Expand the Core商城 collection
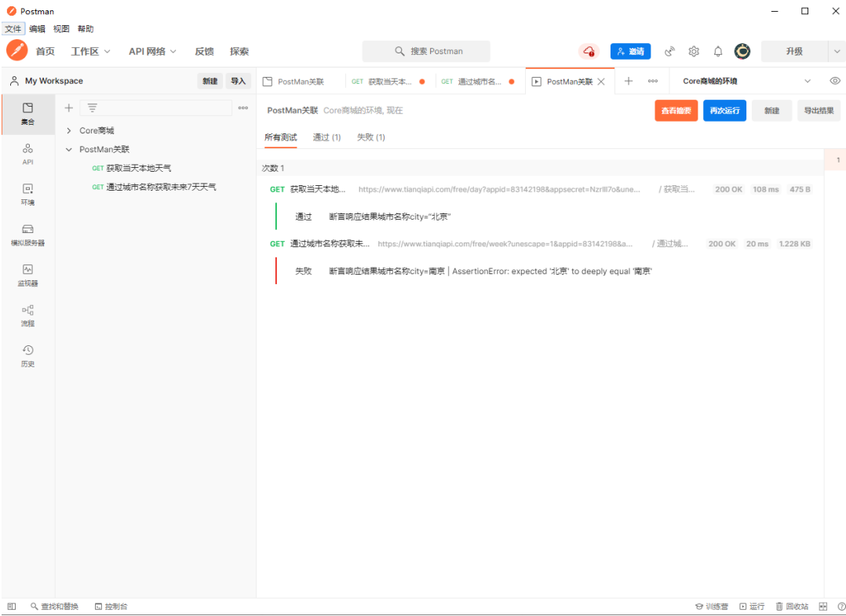This screenshot has height=616, width=846. [x=68, y=130]
